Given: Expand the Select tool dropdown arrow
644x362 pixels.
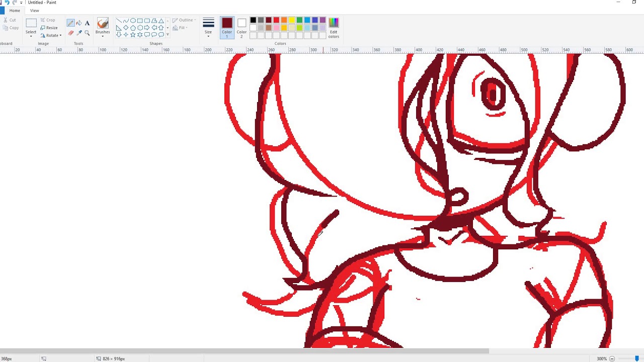Looking at the screenshot, I should (x=31, y=36).
